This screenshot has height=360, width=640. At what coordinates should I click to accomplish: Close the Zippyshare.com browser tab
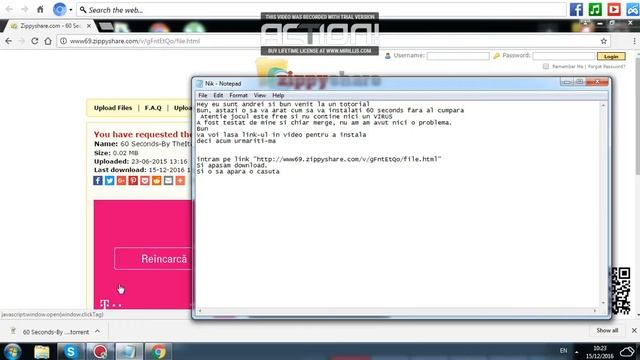click(x=89, y=26)
